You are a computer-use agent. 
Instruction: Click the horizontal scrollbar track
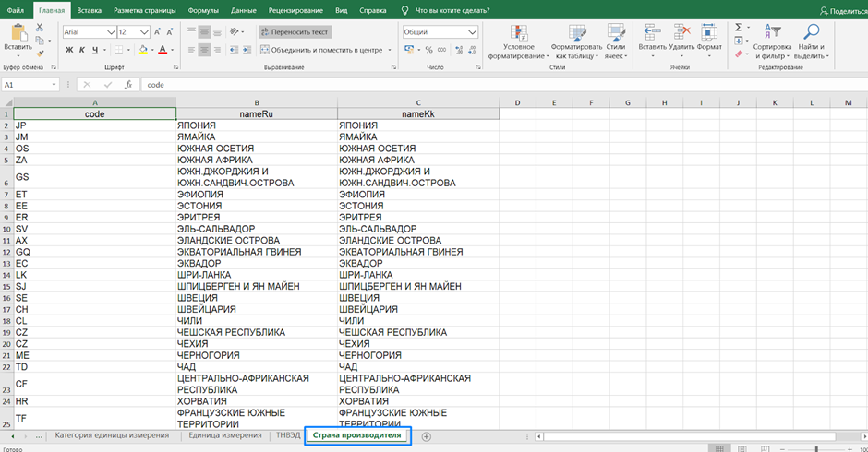coord(692,436)
